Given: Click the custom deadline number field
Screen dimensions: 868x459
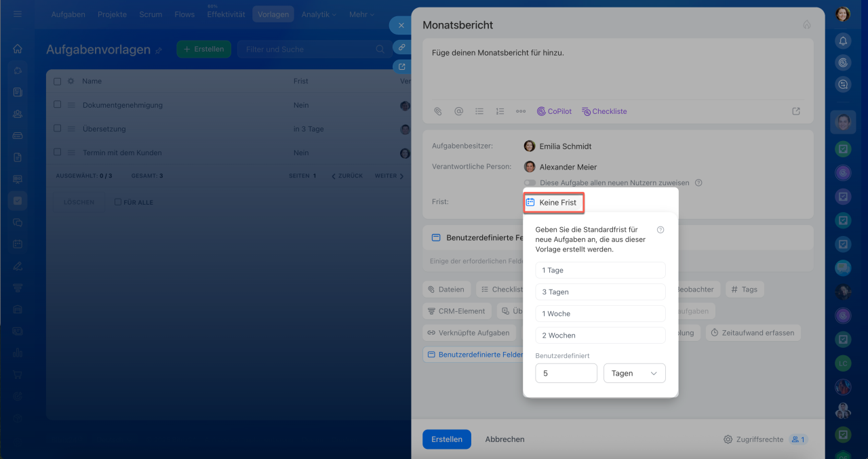Looking at the screenshot, I should tap(566, 373).
